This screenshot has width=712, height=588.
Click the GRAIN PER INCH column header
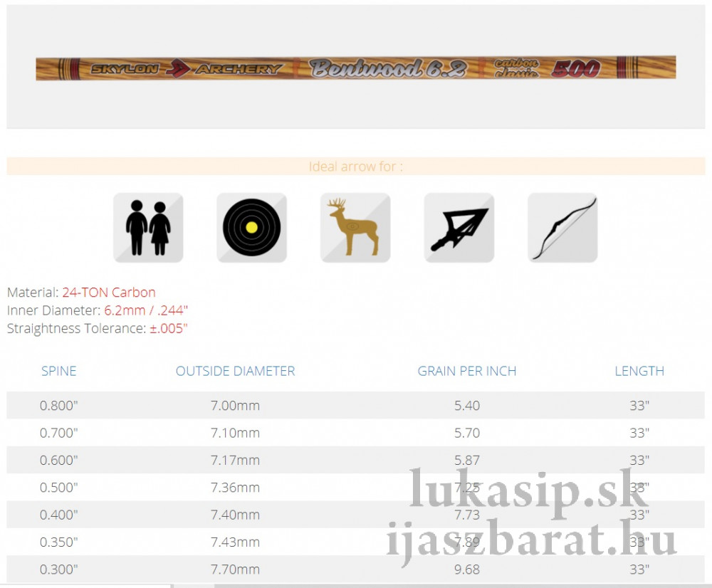tap(467, 371)
